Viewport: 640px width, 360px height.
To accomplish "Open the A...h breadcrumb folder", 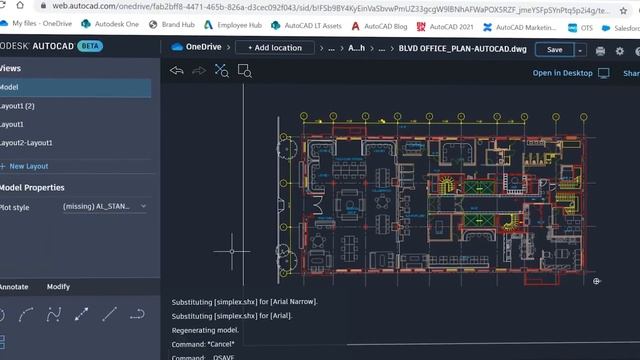I will (x=356, y=49).
